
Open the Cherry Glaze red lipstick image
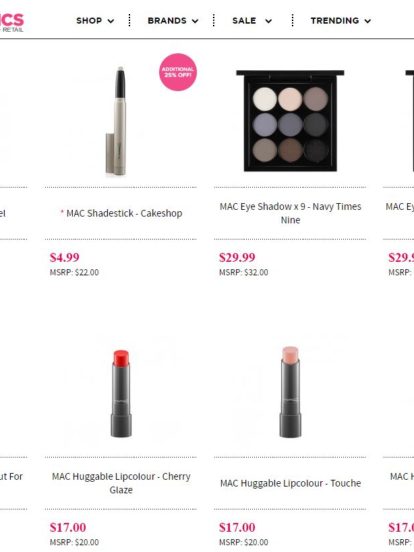coord(121,394)
